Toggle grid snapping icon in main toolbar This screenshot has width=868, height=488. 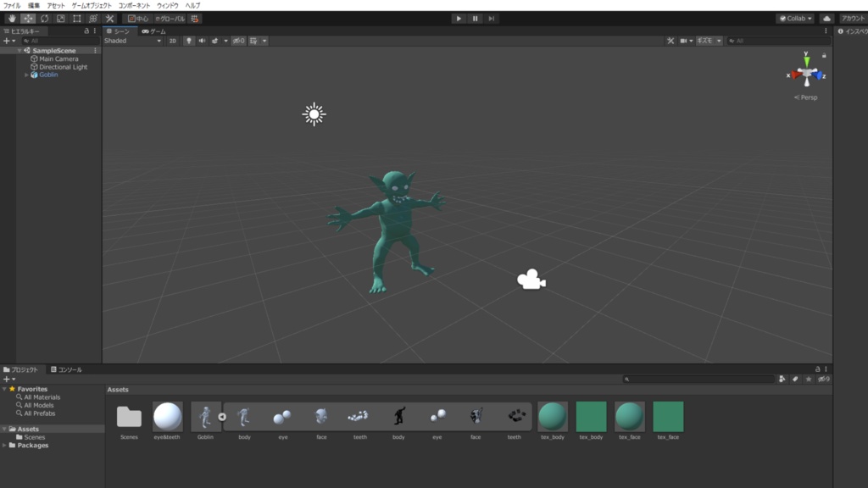195,19
